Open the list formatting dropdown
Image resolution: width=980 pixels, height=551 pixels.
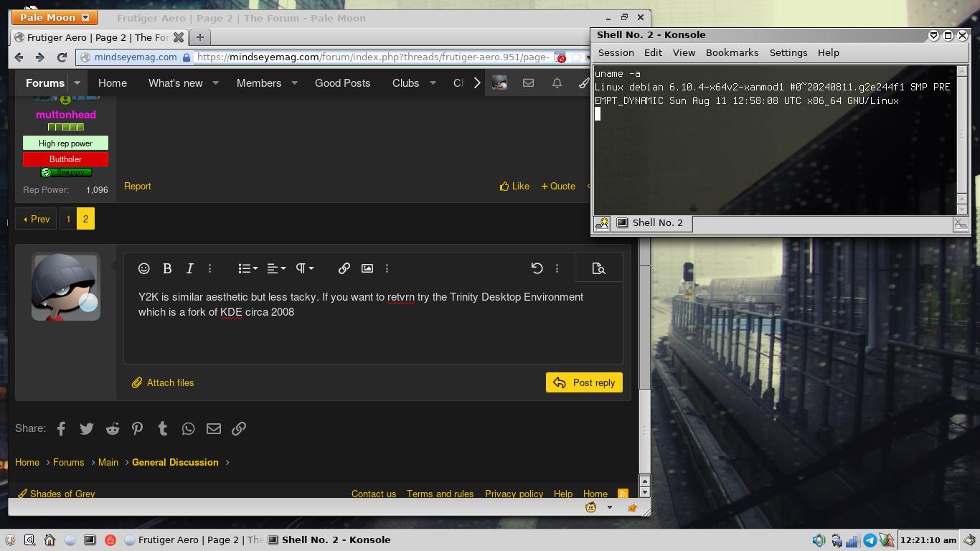pos(248,268)
